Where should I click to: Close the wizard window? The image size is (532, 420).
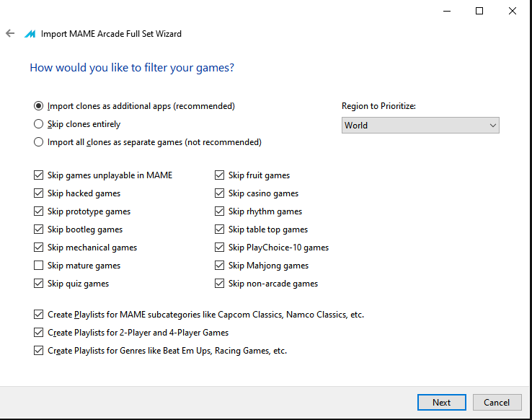(513, 12)
